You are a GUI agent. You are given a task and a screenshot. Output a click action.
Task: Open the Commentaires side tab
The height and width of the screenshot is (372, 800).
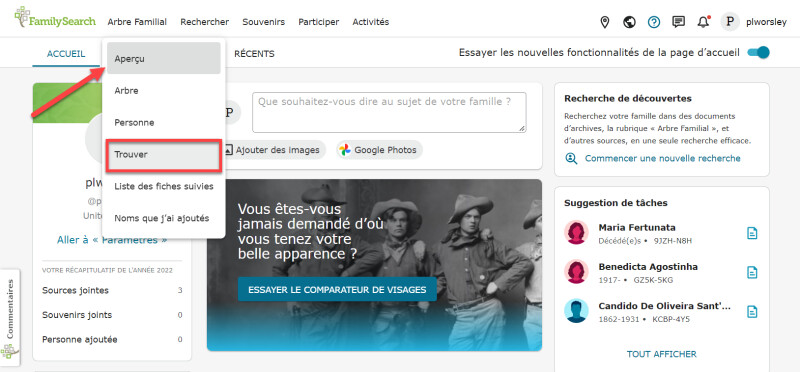click(10, 316)
